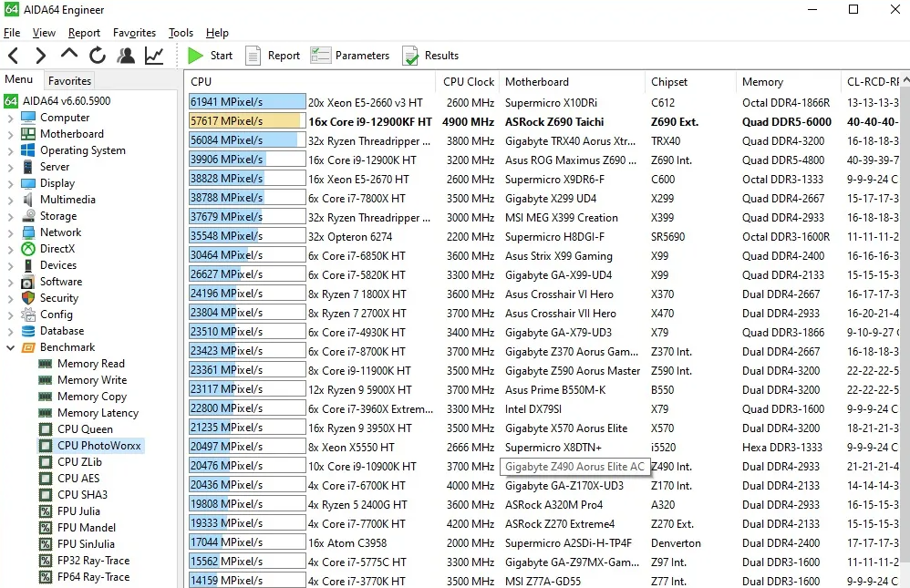Open the Favorites menu in the menu bar

pyautogui.click(x=135, y=33)
